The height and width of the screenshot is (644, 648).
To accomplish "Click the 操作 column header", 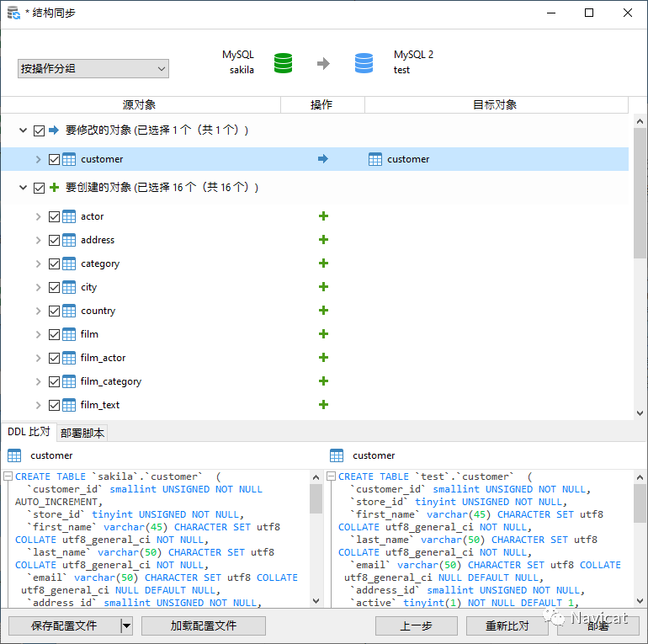I will [322, 104].
